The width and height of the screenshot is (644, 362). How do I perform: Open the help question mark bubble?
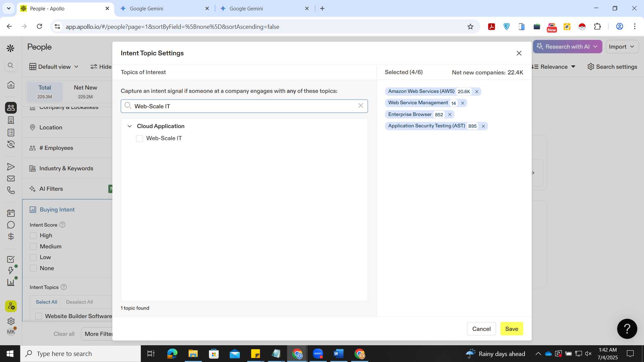click(627, 329)
